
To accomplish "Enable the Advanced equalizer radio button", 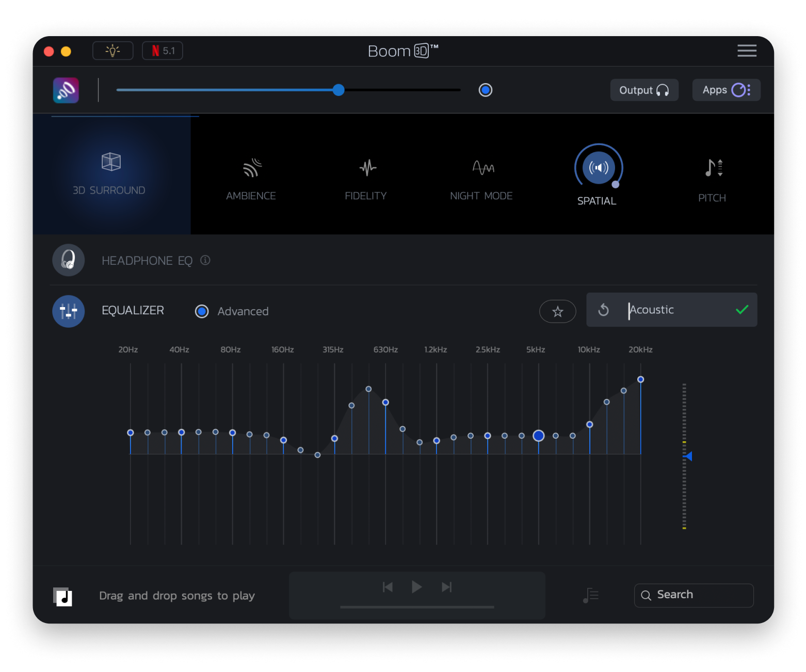I will pyautogui.click(x=202, y=311).
